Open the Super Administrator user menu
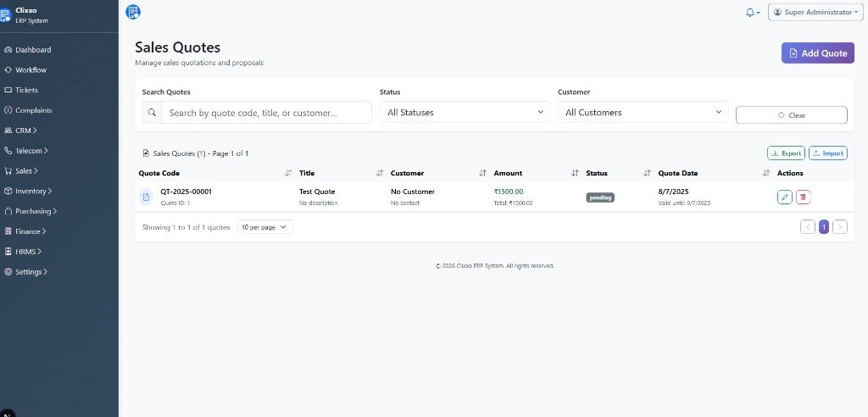 point(815,12)
